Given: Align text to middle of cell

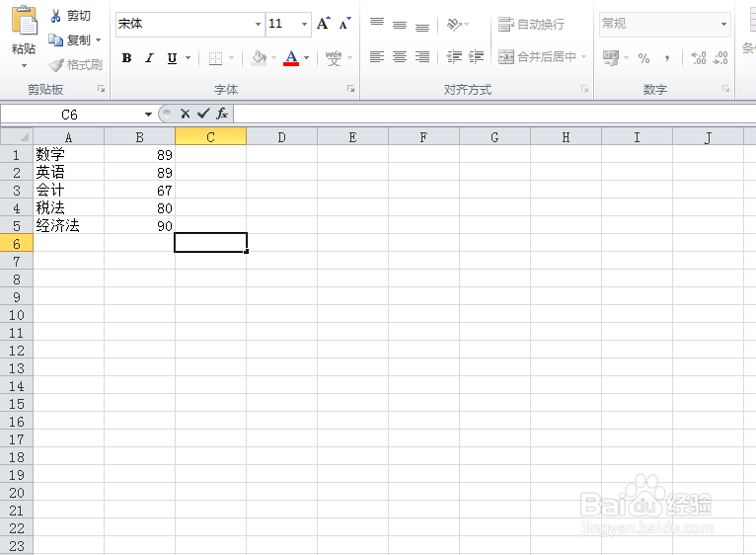Looking at the screenshot, I should [400, 24].
